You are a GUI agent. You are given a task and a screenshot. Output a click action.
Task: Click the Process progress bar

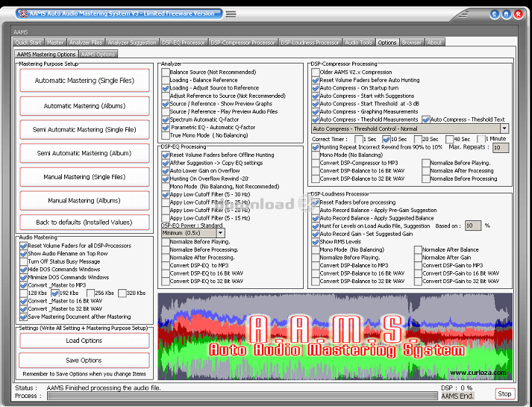click(x=241, y=396)
